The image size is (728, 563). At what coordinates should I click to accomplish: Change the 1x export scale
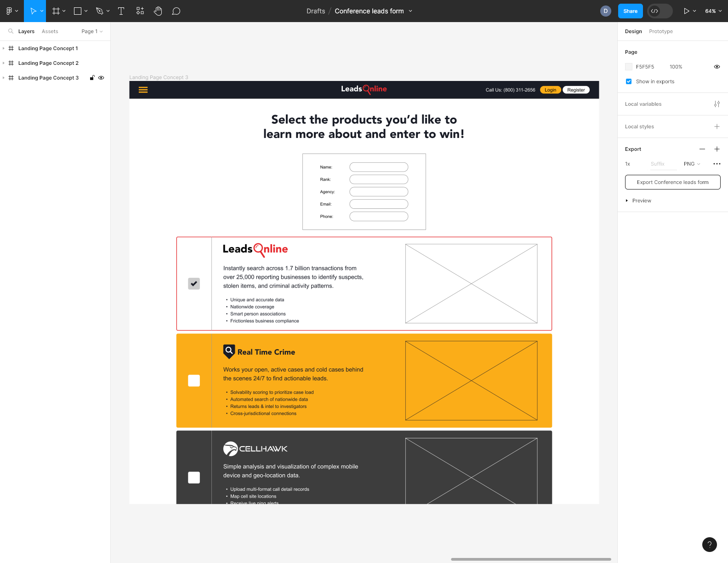(628, 164)
